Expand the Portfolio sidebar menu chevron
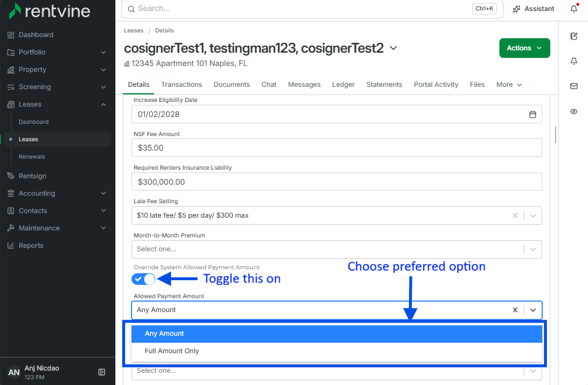The image size is (588, 385). 104,53
